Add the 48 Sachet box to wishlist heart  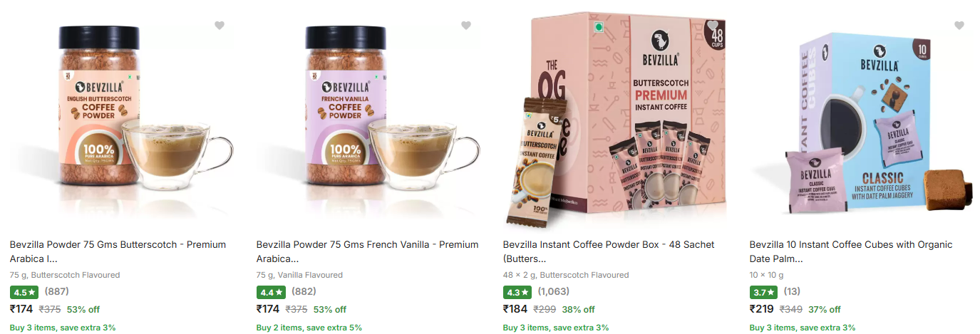click(713, 26)
